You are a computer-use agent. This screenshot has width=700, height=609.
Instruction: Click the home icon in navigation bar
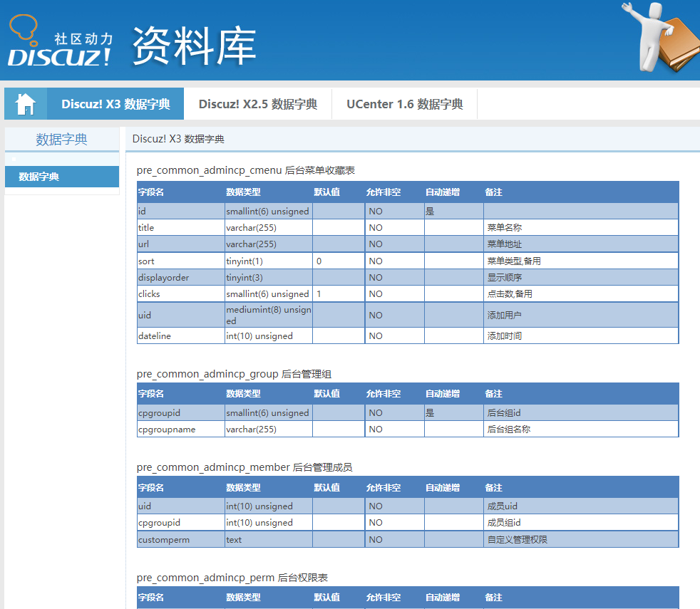[x=26, y=104]
